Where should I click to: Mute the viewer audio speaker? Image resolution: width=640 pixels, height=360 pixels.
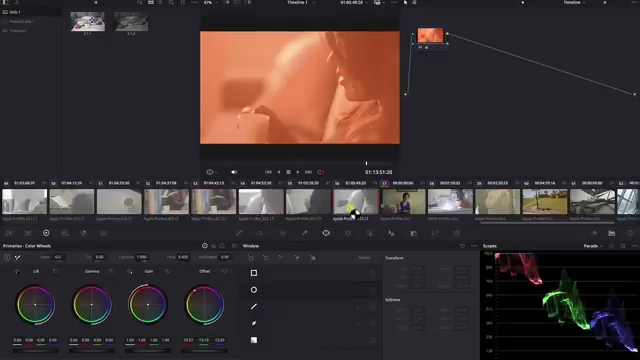coord(234,172)
